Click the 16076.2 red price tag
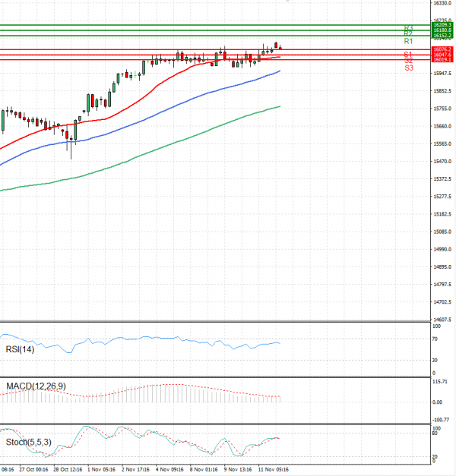This screenshot has height=476, width=456. click(442, 49)
